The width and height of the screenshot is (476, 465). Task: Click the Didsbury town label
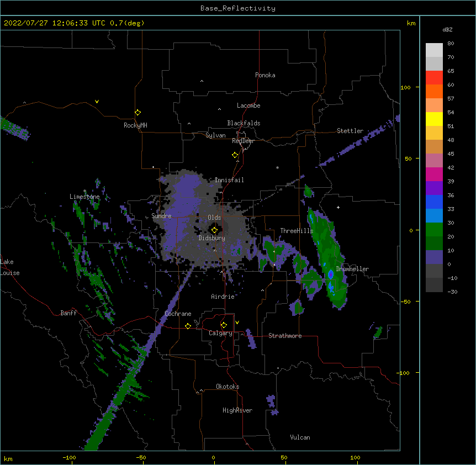pyautogui.click(x=212, y=238)
